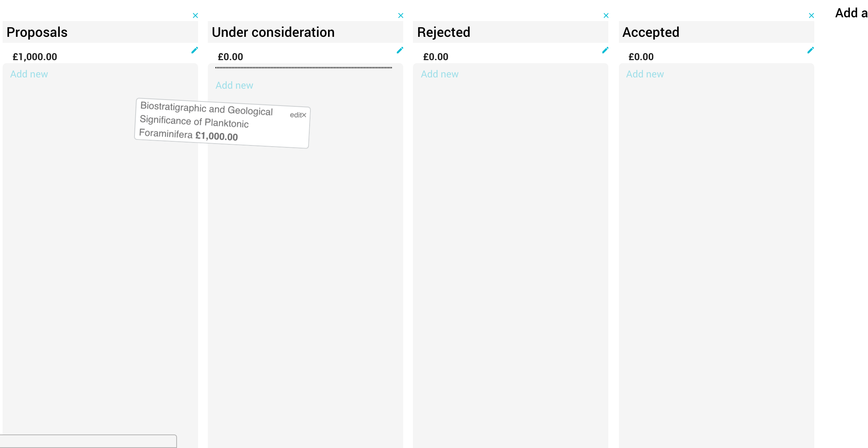This screenshot has height=448, width=868.
Task: Click the pencil edit icon for Rejected column
Action: pyautogui.click(x=605, y=50)
